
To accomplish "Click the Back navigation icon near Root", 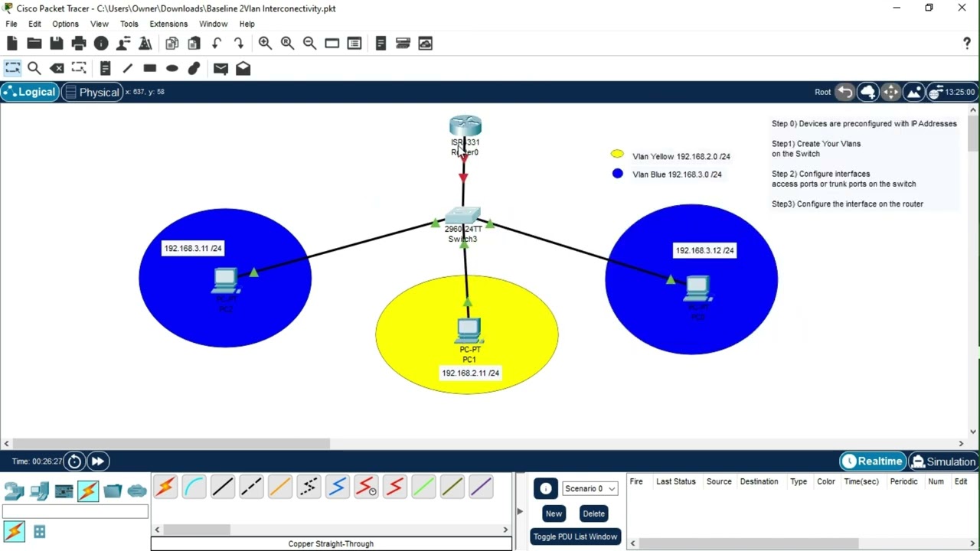I will coord(844,92).
